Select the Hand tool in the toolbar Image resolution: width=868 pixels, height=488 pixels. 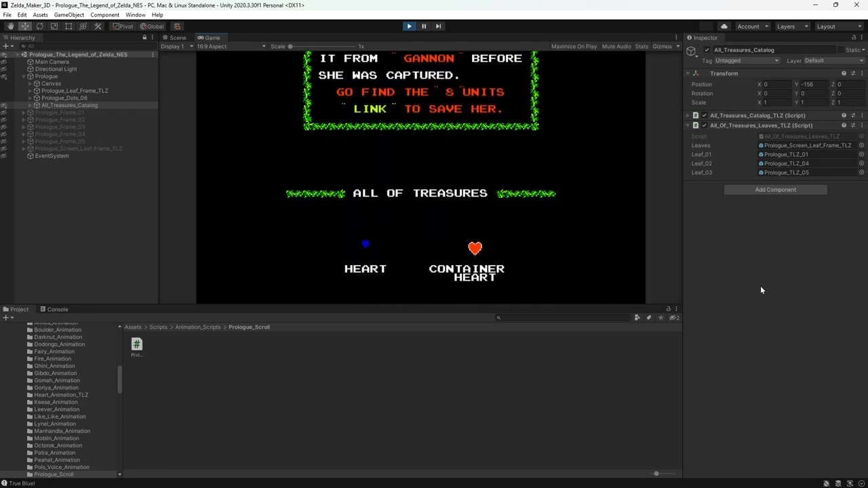coord(10,26)
